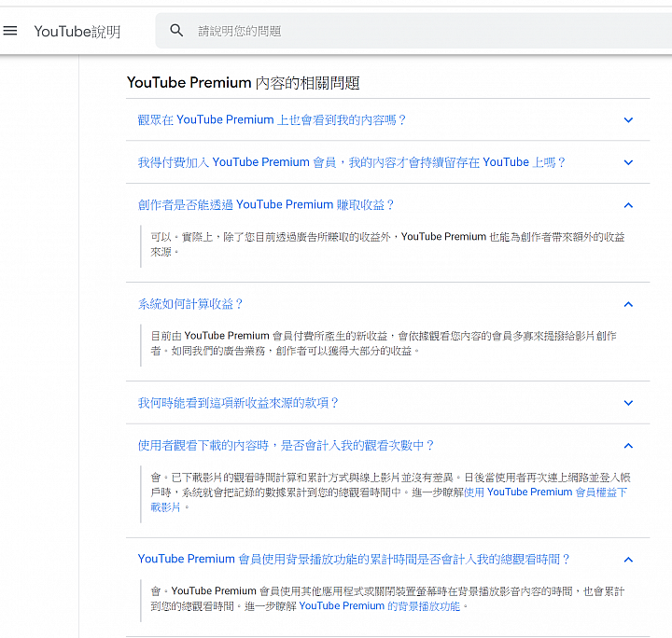Image resolution: width=672 pixels, height=638 pixels.
Task: Click answer text starting 可以。實際上
Action: 387,244
